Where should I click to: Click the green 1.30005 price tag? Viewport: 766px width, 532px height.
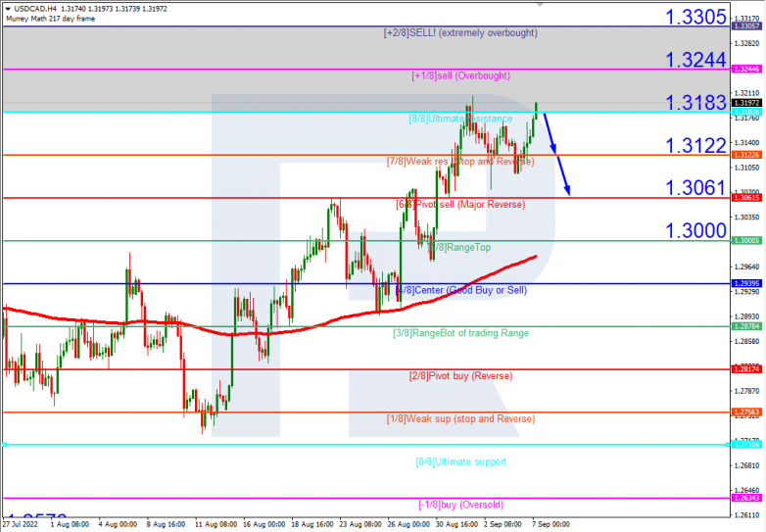747,241
